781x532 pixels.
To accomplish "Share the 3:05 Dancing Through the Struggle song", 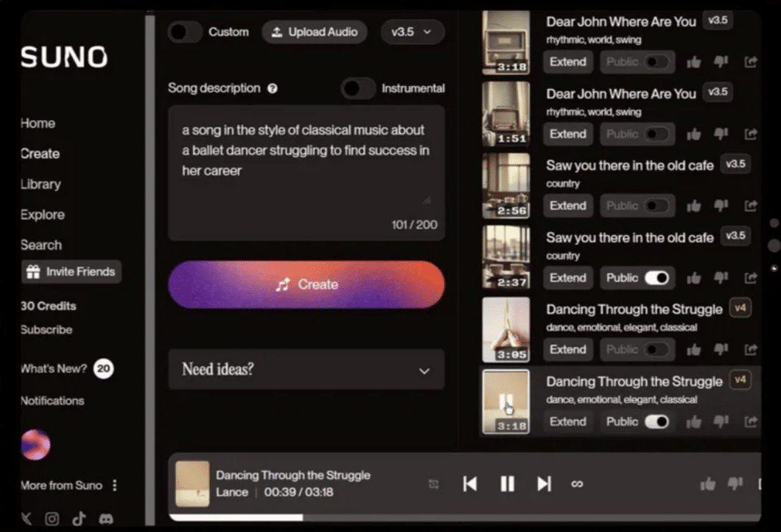I will tap(751, 350).
